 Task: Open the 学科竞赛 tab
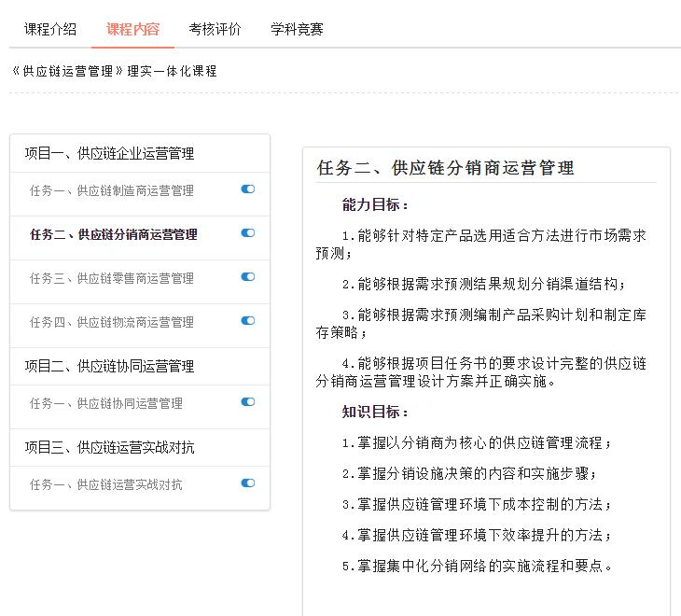click(297, 29)
